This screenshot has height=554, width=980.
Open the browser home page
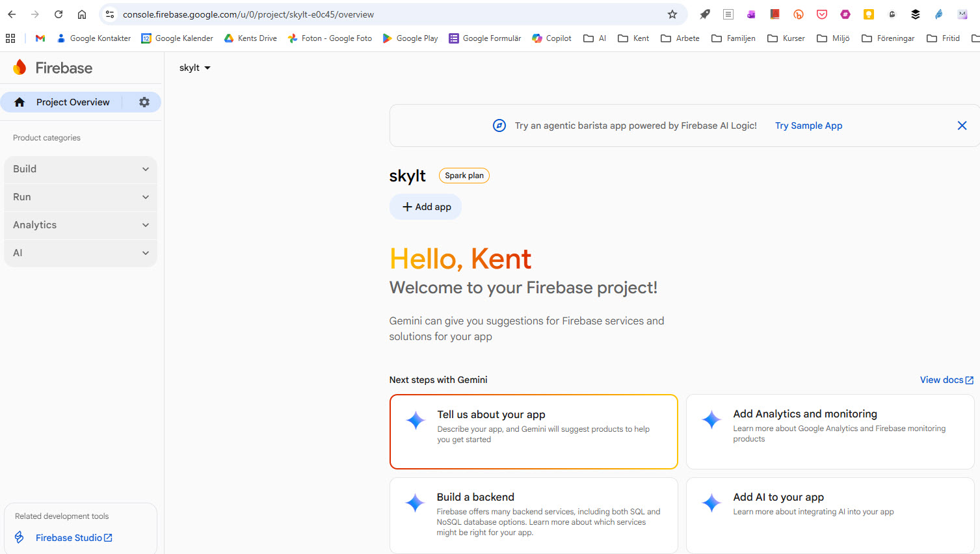[82, 14]
